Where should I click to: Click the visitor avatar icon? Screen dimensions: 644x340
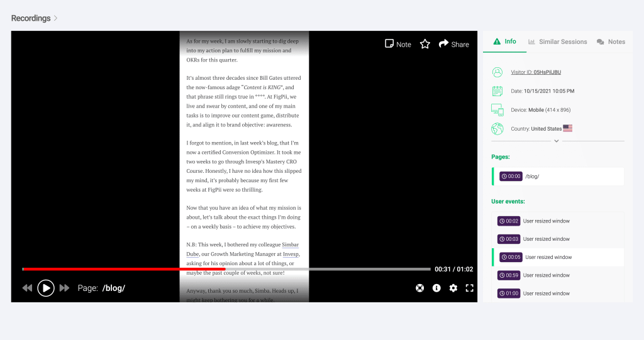tap(497, 72)
